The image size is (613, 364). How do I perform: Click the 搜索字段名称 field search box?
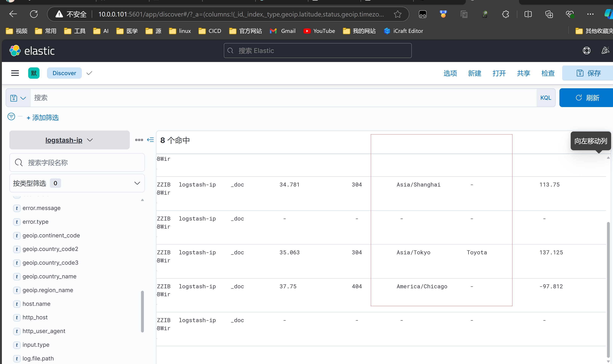[77, 163]
